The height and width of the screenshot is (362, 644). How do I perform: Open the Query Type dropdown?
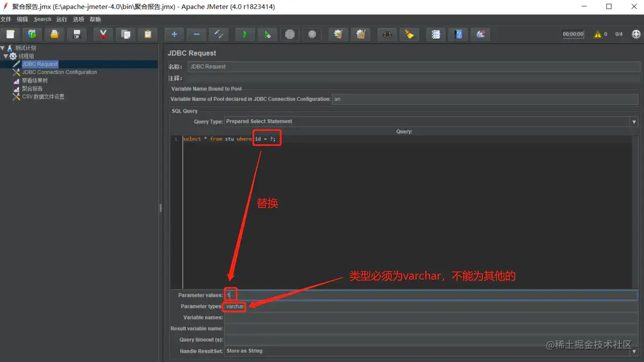tap(431, 122)
